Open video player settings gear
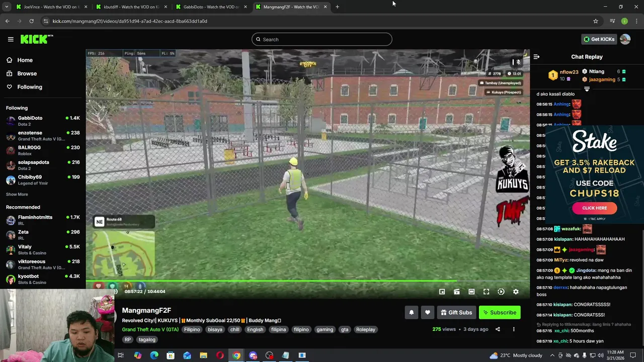This screenshot has width=644, height=362. (516, 292)
